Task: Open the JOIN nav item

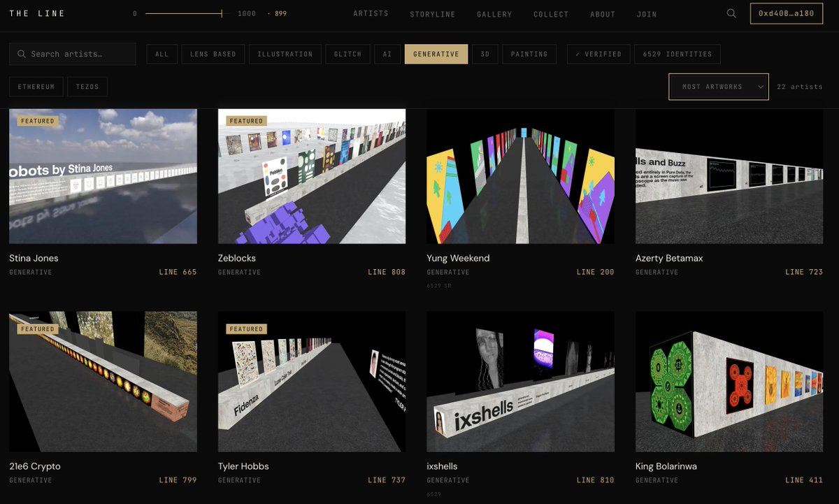Action: tap(647, 14)
